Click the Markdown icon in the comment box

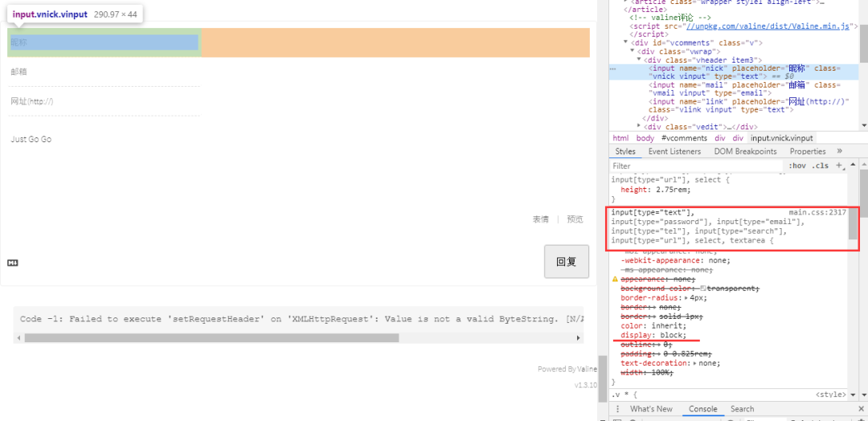(13, 264)
